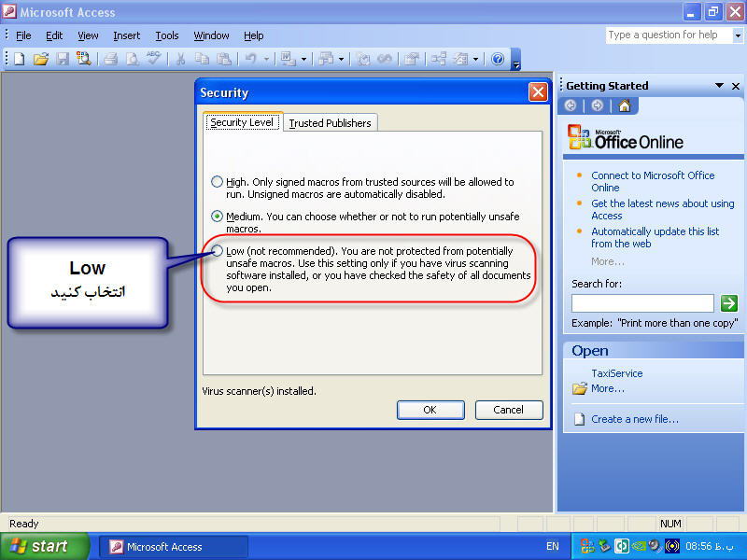
Task: Click the NVIDIA tray icon
Action: [639, 546]
